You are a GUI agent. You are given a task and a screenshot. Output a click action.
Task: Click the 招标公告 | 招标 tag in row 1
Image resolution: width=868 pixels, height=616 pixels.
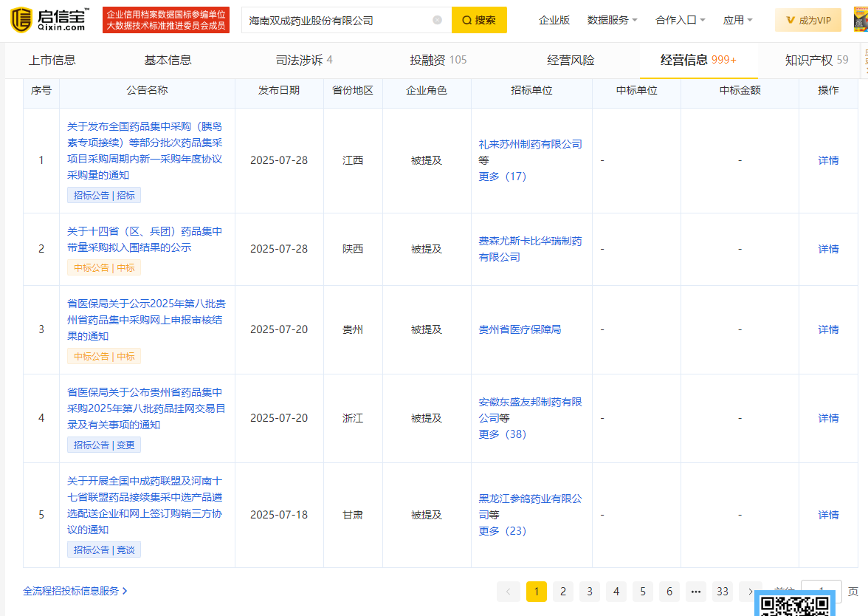[x=104, y=195]
